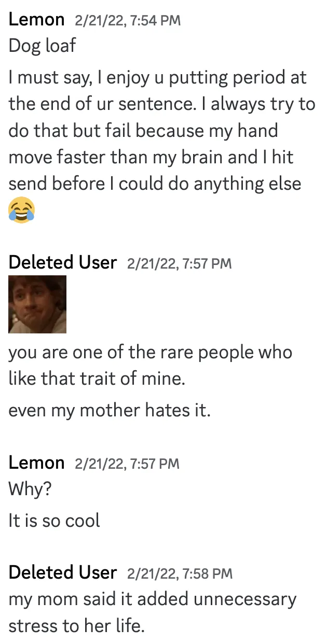The width and height of the screenshot is (327, 644).
Task: Select the "I must say" long message
Action: pos(156,131)
